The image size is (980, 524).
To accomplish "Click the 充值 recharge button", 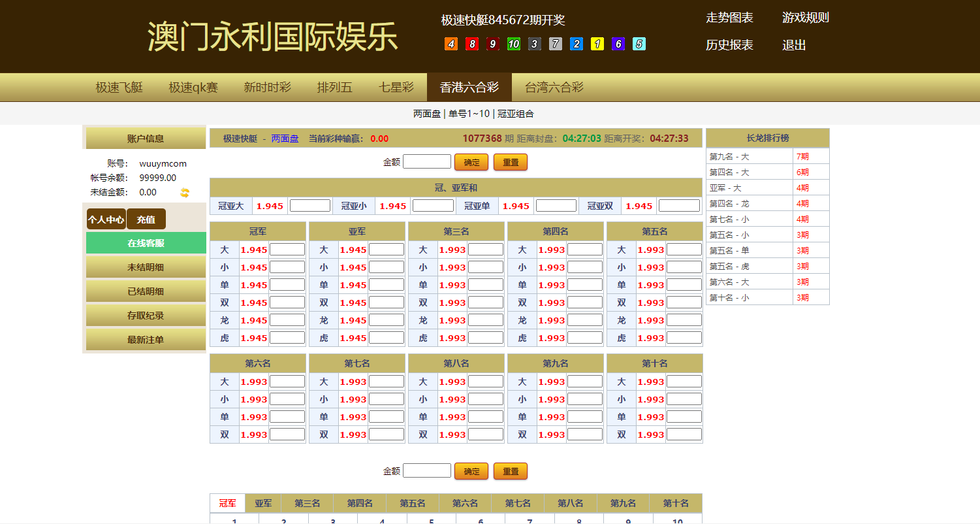I will point(146,219).
